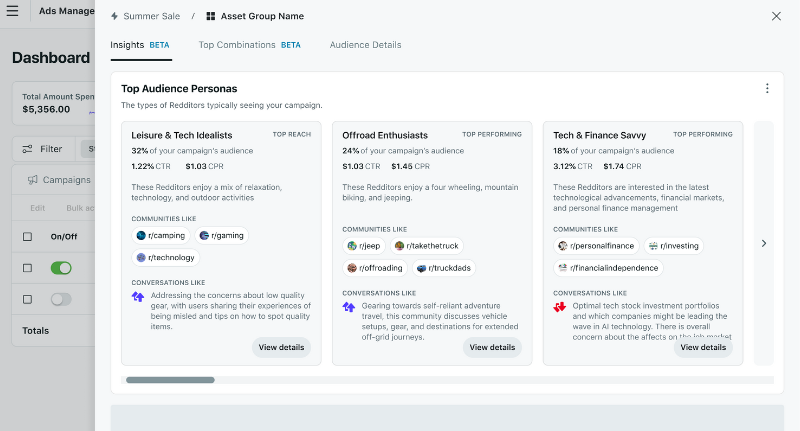
Task: Open the three-dot options menu for personas
Action: click(x=767, y=88)
